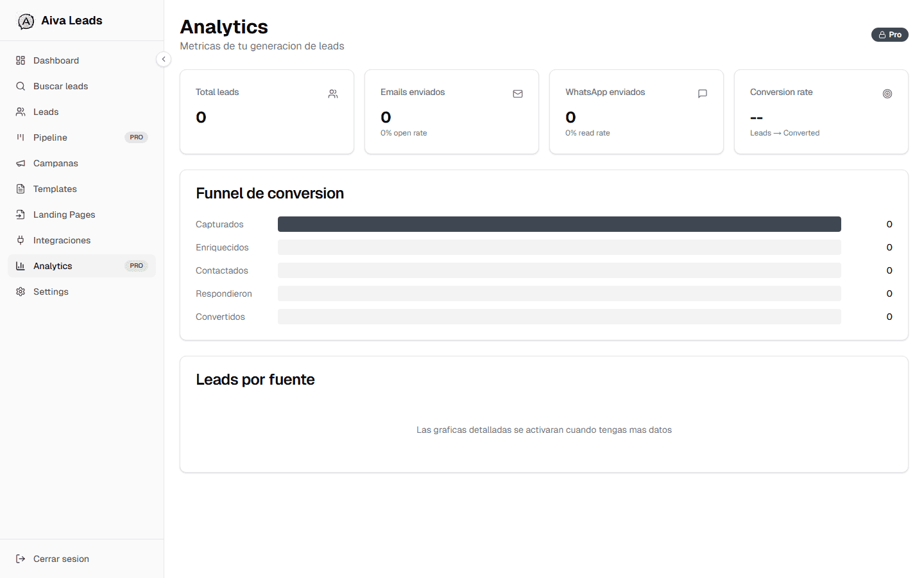Click the Analytics bar chart icon

coord(21,266)
